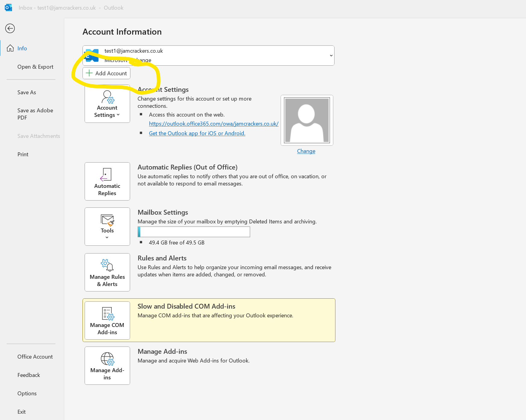
Task: Open the Open & Export section
Action: point(35,67)
